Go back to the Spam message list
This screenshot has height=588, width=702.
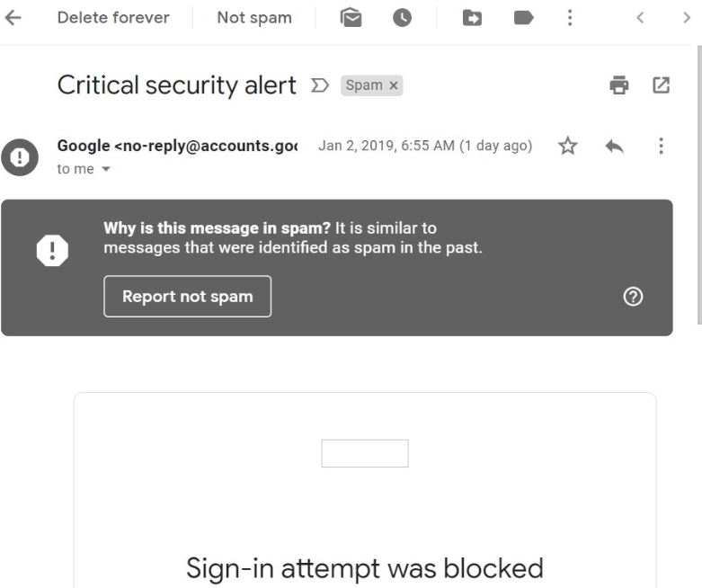point(13,18)
